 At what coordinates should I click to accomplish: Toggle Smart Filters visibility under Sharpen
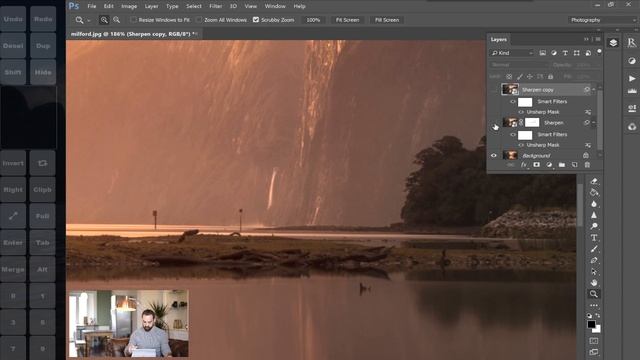[513, 134]
